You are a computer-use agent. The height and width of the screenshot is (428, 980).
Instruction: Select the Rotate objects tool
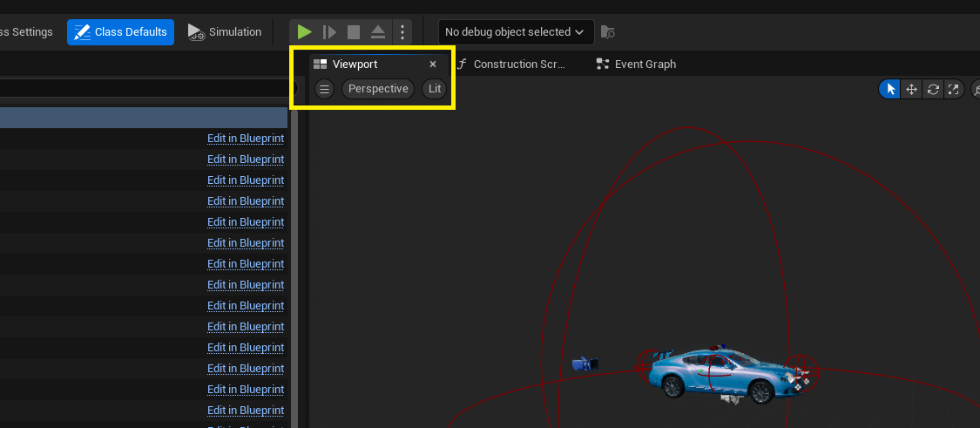click(933, 89)
